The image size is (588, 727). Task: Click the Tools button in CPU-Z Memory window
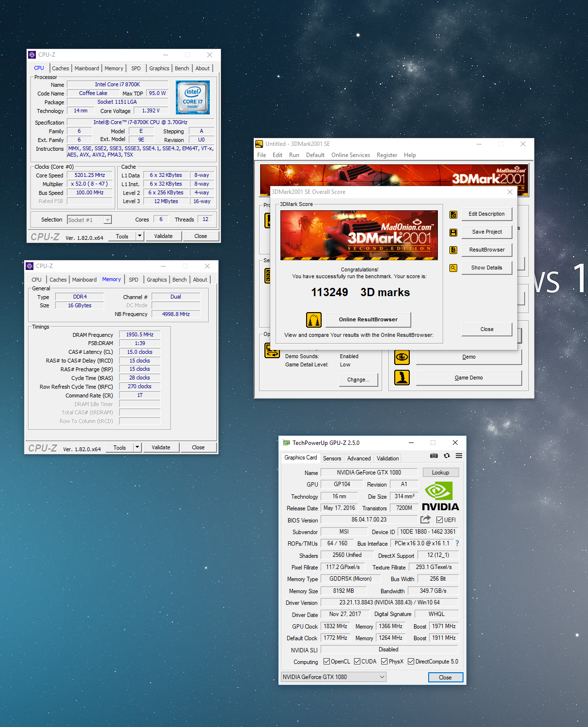tap(120, 447)
